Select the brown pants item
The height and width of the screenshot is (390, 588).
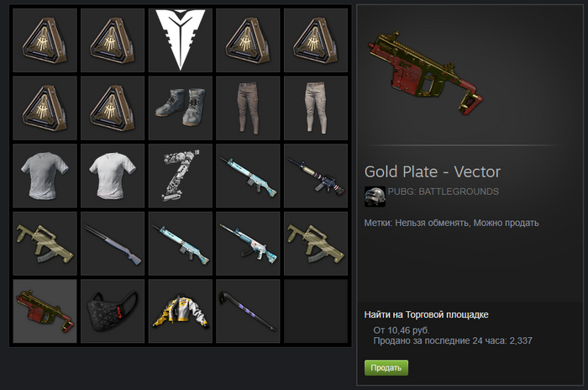(248, 108)
